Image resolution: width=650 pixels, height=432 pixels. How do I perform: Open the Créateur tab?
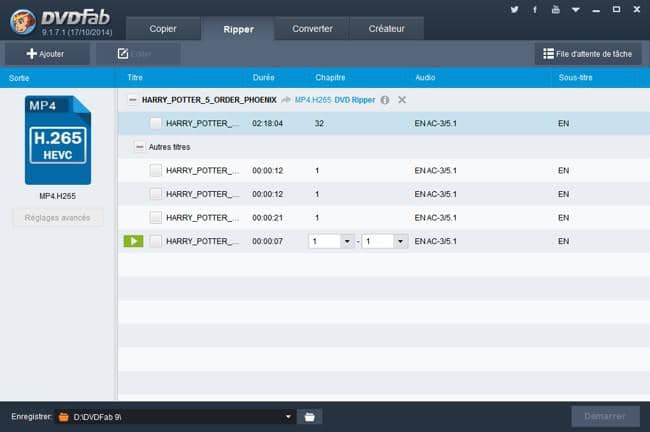click(x=386, y=29)
